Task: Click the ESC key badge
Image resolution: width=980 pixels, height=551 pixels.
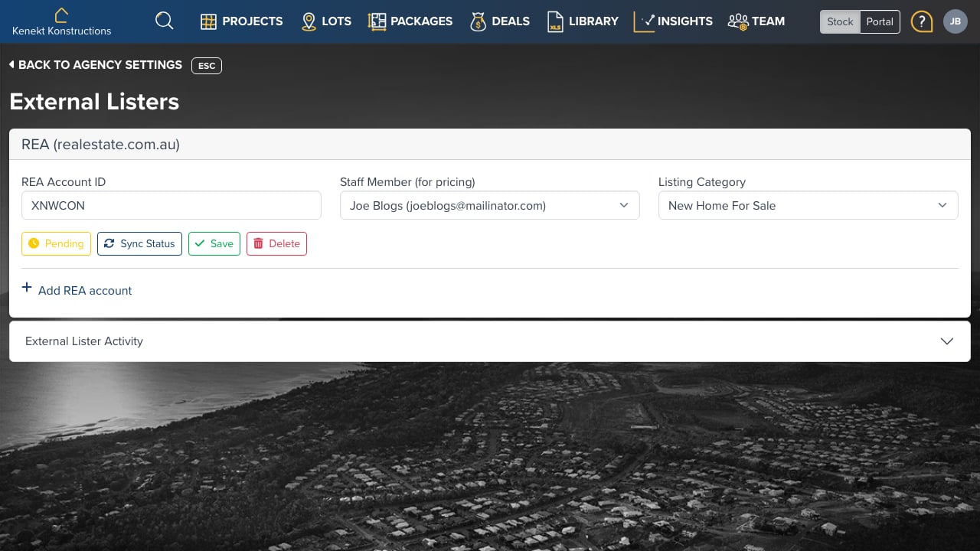Action: pyautogui.click(x=207, y=65)
